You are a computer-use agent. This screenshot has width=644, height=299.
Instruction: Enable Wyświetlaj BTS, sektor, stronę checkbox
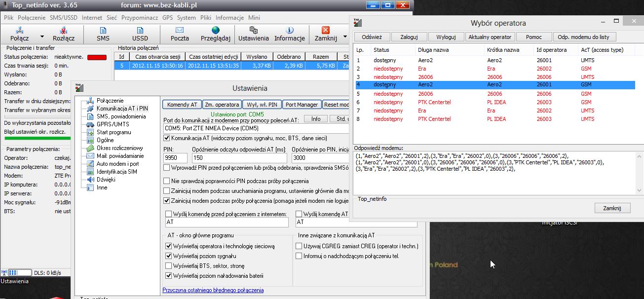point(168,266)
